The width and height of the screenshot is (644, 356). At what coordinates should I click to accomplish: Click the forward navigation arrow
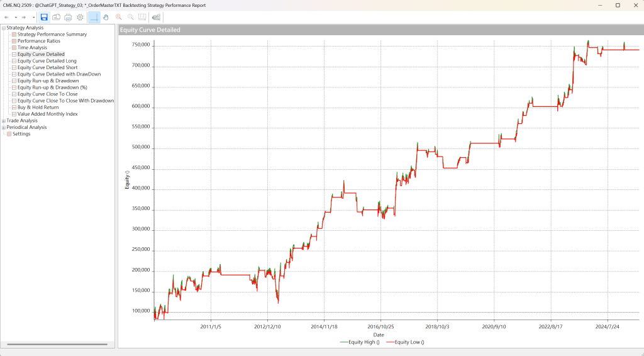point(24,17)
